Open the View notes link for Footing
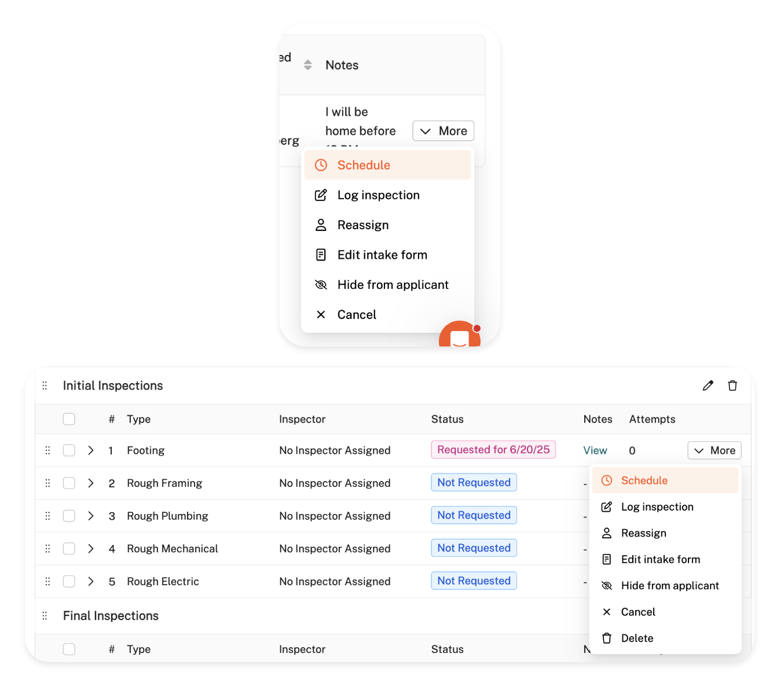 pyautogui.click(x=595, y=450)
